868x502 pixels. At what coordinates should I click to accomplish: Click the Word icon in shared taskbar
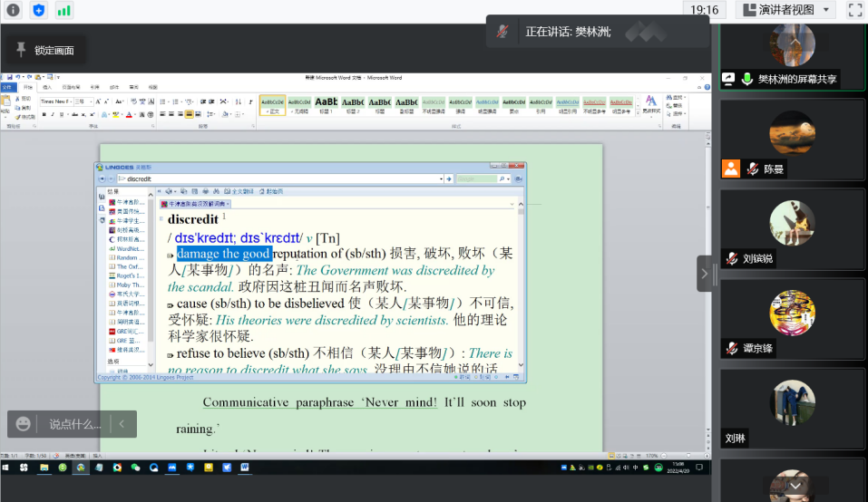pos(245,468)
